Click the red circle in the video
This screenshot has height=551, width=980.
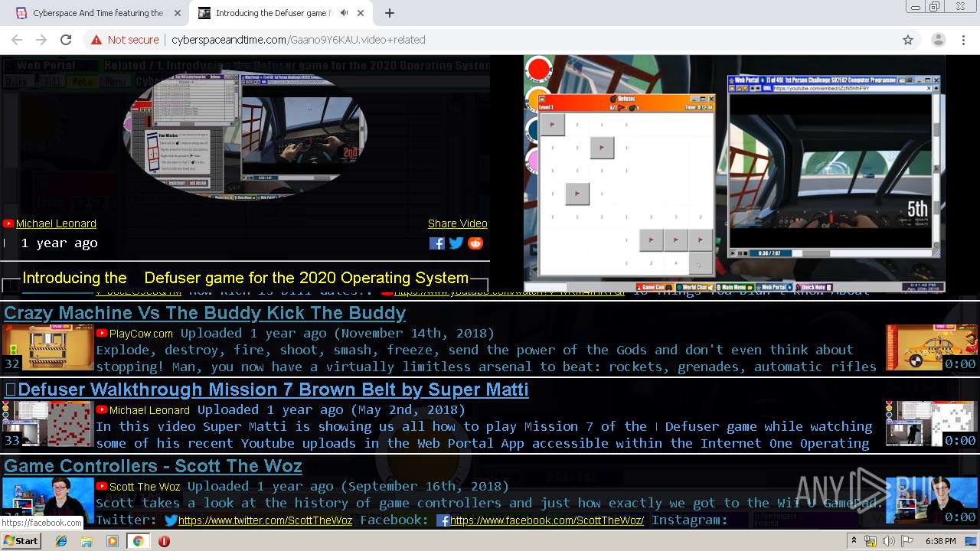click(x=539, y=70)
